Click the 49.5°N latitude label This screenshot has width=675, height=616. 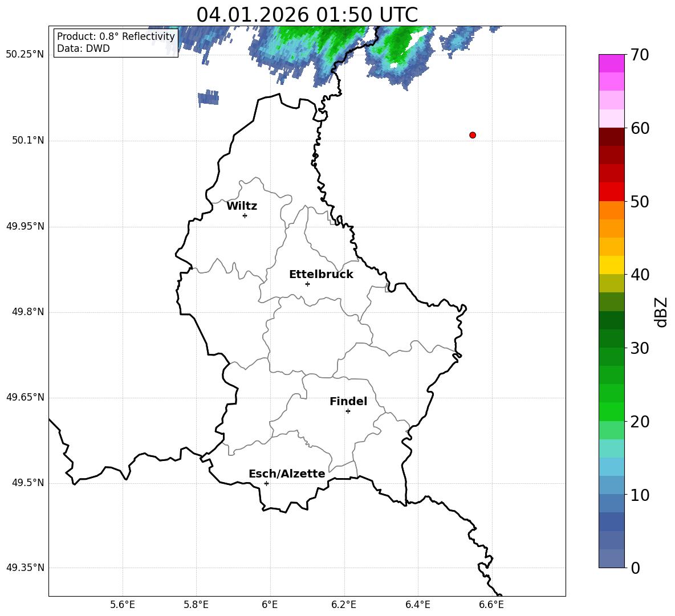click(28, 483)
